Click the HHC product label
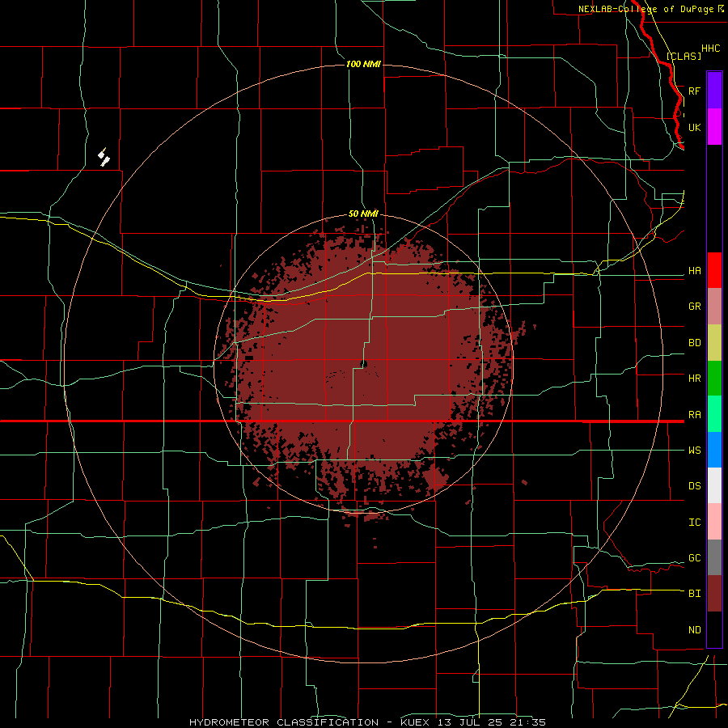728x728 pixels. (x=711, y=49)
